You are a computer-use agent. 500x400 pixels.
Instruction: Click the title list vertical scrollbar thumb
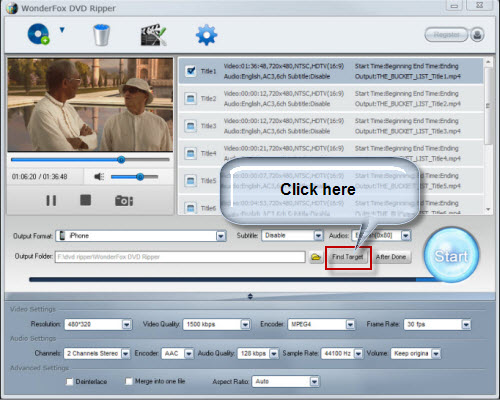[488, 105]
